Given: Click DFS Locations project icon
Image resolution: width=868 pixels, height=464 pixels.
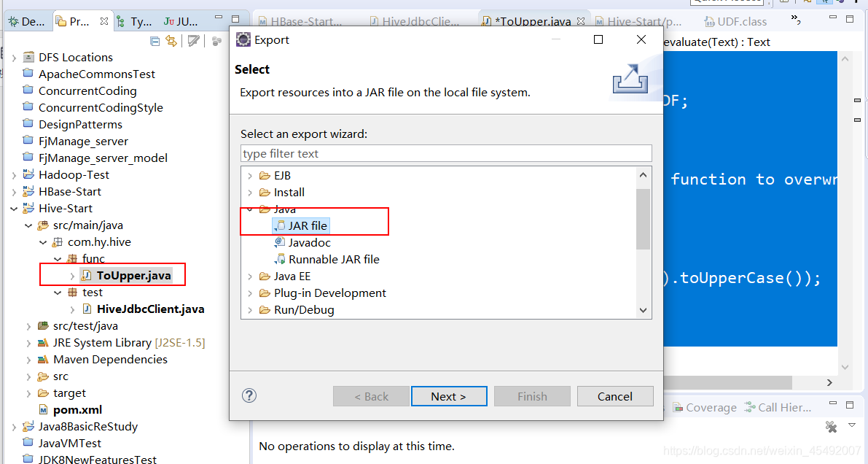Looking at the screenshot, I should click(28, 57).
